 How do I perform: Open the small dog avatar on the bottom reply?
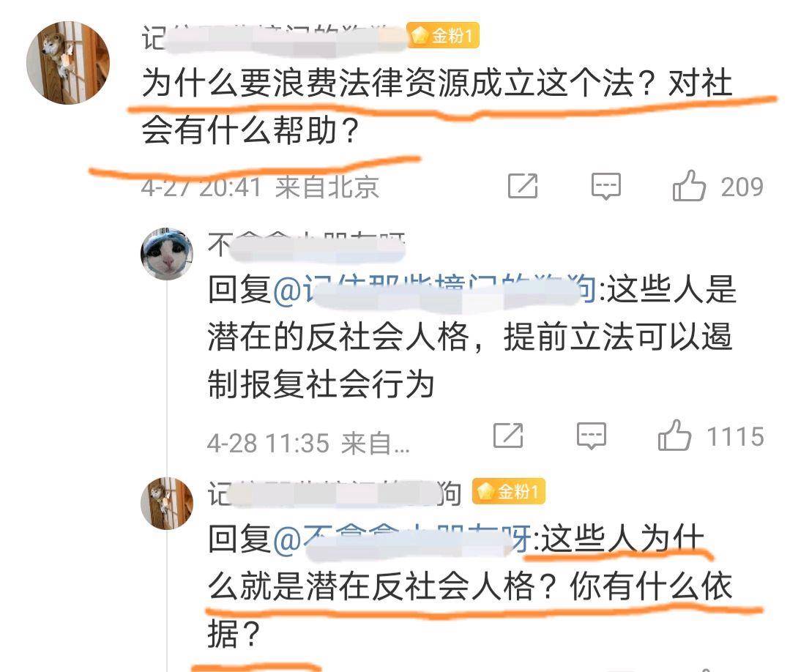[167, 503]
